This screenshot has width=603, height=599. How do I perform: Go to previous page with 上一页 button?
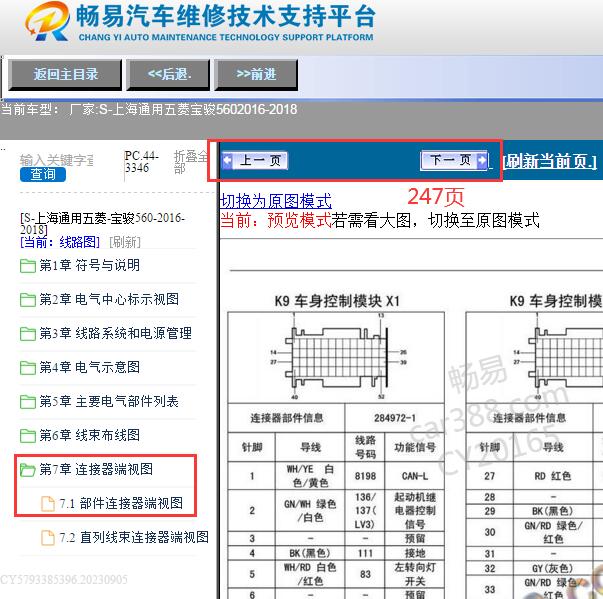(255, 160)
